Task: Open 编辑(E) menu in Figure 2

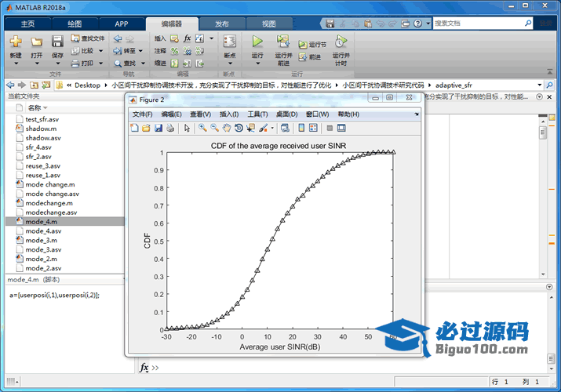Action: click(x=171, y=114)
